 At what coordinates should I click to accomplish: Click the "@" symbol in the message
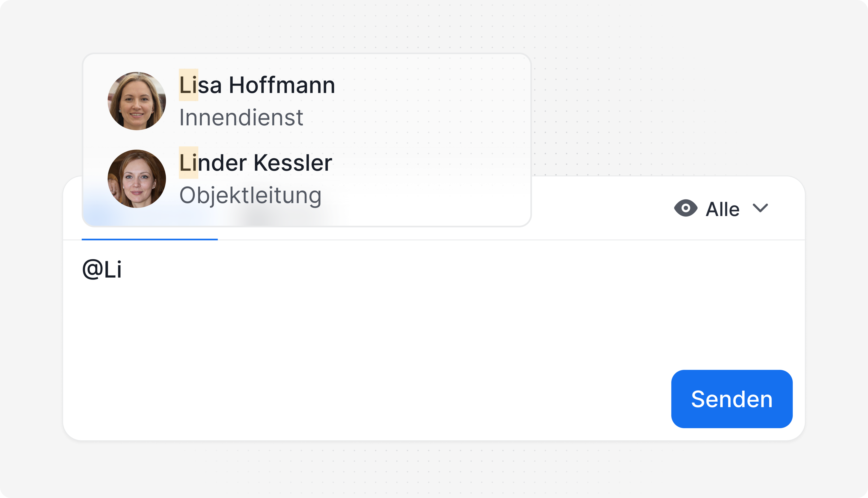92,270
